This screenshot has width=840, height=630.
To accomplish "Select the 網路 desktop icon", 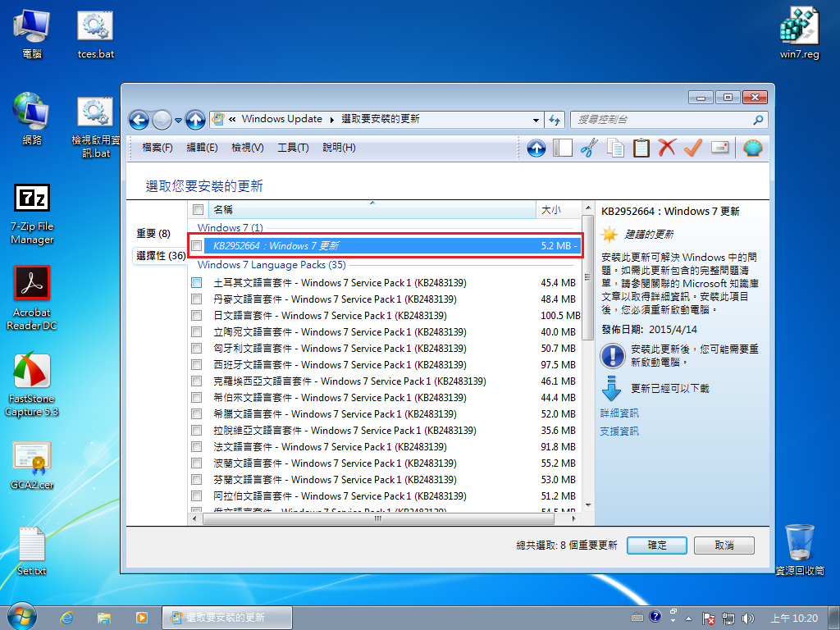I will 32,119.
